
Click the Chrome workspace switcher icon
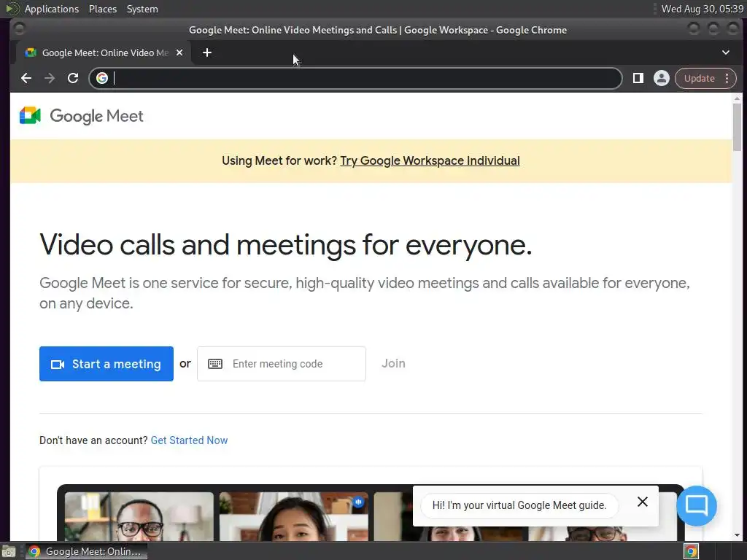[691, 551]
